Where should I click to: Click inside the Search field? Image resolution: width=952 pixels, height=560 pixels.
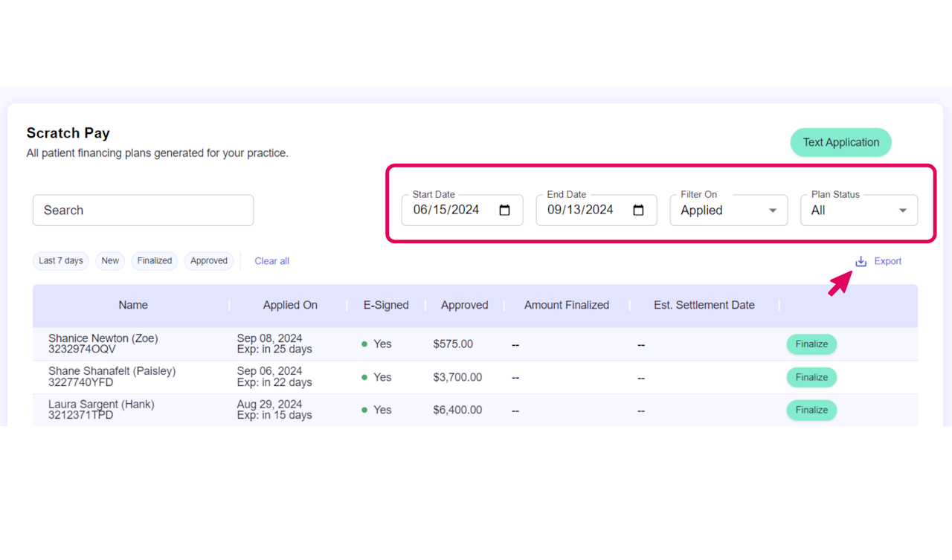pos(143,210)
